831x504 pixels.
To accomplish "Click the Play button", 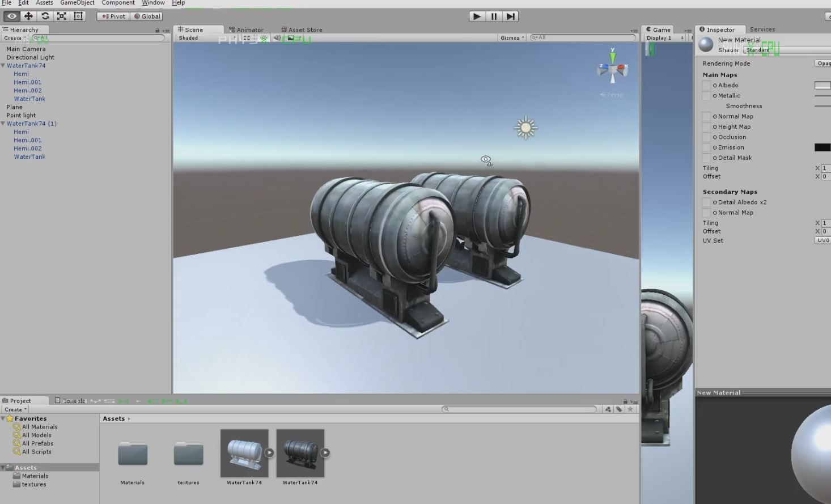I will tap(477, 16).
